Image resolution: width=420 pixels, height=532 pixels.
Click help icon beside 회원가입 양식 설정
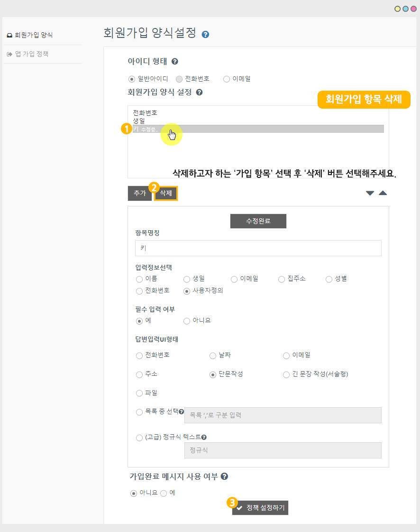[x=199, y=93]
